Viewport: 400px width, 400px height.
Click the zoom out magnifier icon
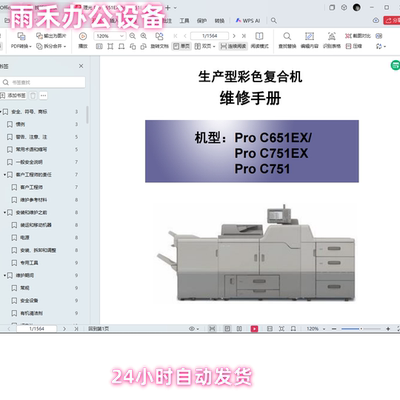pos(132,36)
